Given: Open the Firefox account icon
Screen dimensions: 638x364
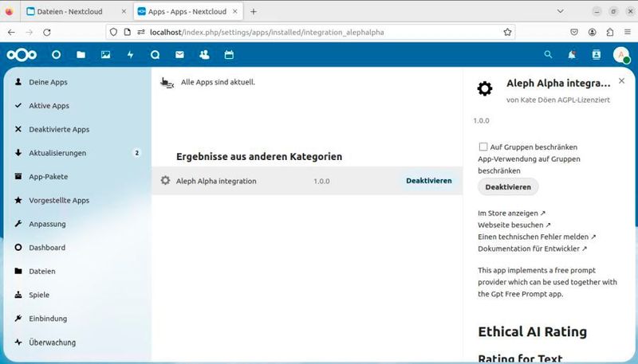Looking at the screenshot, I should click(592, 32).
